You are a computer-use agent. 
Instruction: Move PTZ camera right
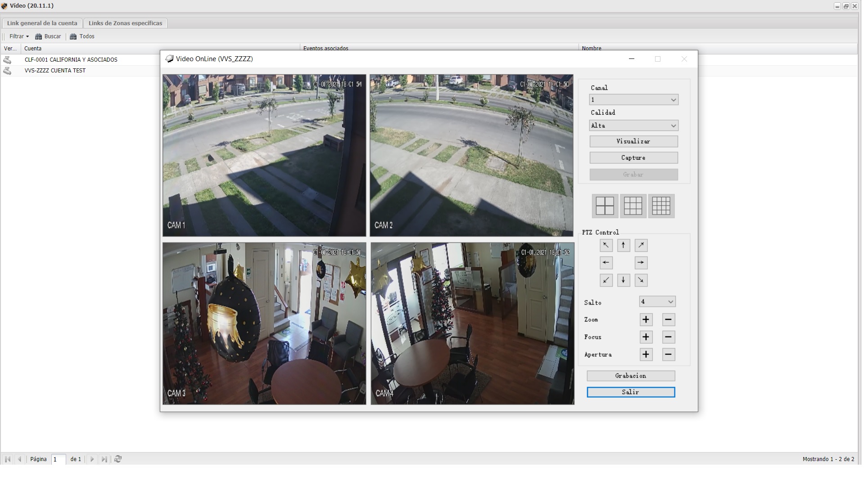(x=641, y=263)
